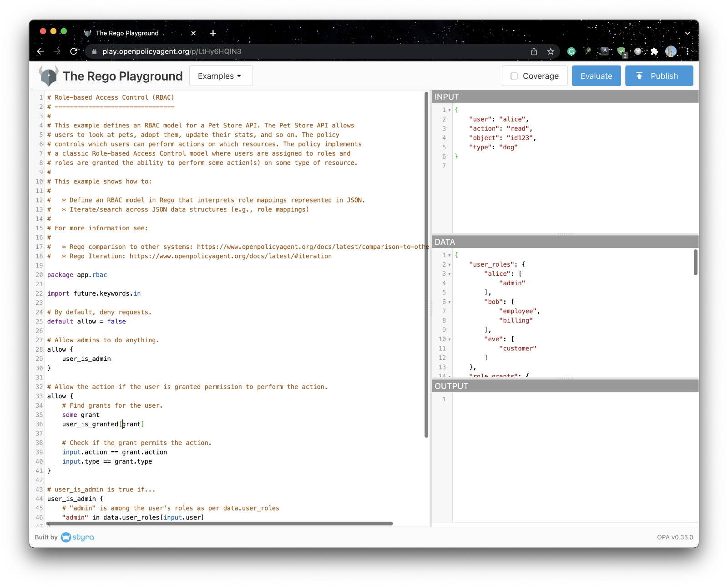Screen dimensions: 728x586
Task: Click the Publish button
Action: [659, 76]
